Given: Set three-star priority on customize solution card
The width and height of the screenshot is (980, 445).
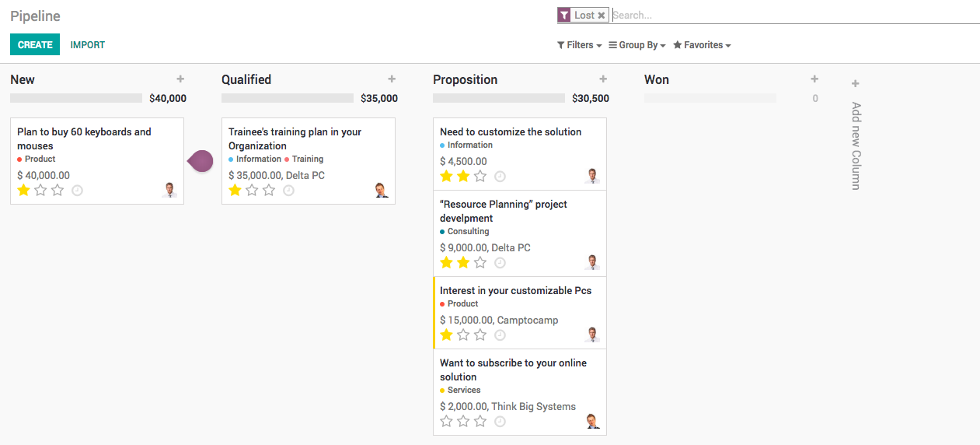Looking at the screenshot, I should (480, 177).
